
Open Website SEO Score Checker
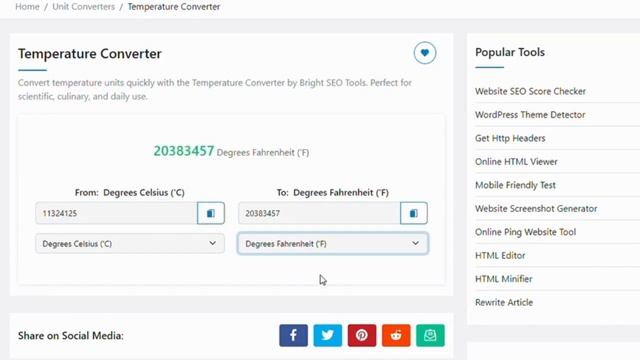[x=530, y=91]
